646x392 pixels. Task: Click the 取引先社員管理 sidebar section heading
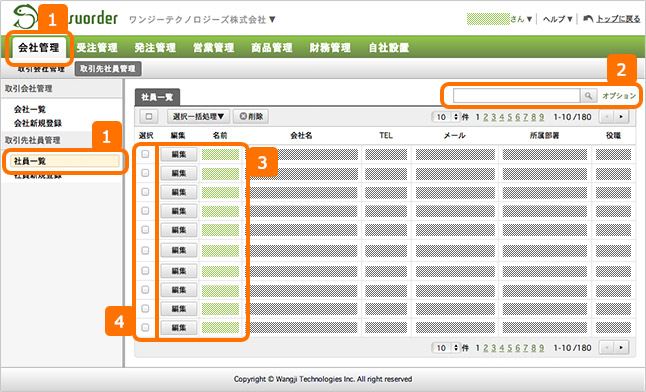(33, 140)
